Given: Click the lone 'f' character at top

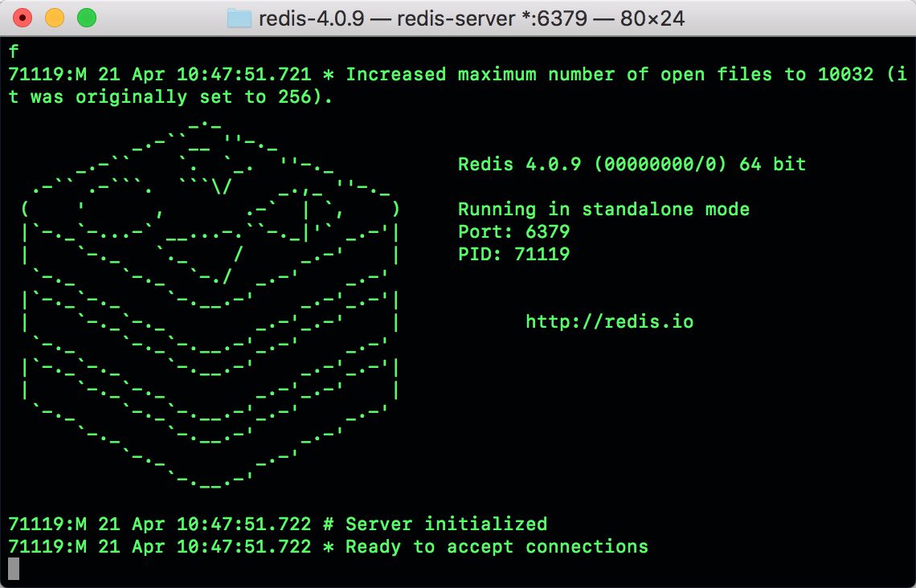Looking at the screenshot, I should point(13,52).
